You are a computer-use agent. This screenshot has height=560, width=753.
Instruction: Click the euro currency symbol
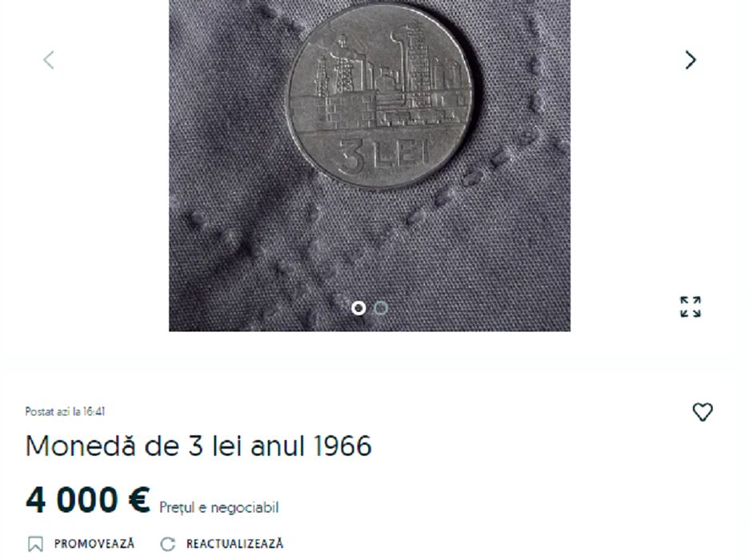pos(139,500)
